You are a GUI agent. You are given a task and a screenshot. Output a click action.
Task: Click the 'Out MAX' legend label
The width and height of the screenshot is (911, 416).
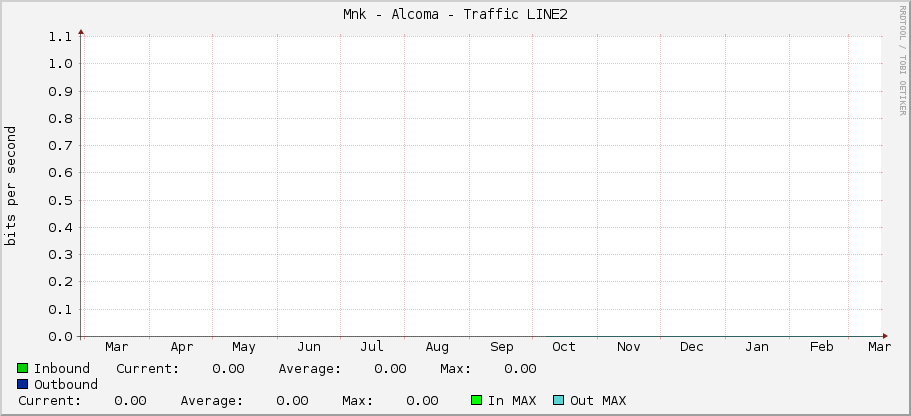click(598, 400)
